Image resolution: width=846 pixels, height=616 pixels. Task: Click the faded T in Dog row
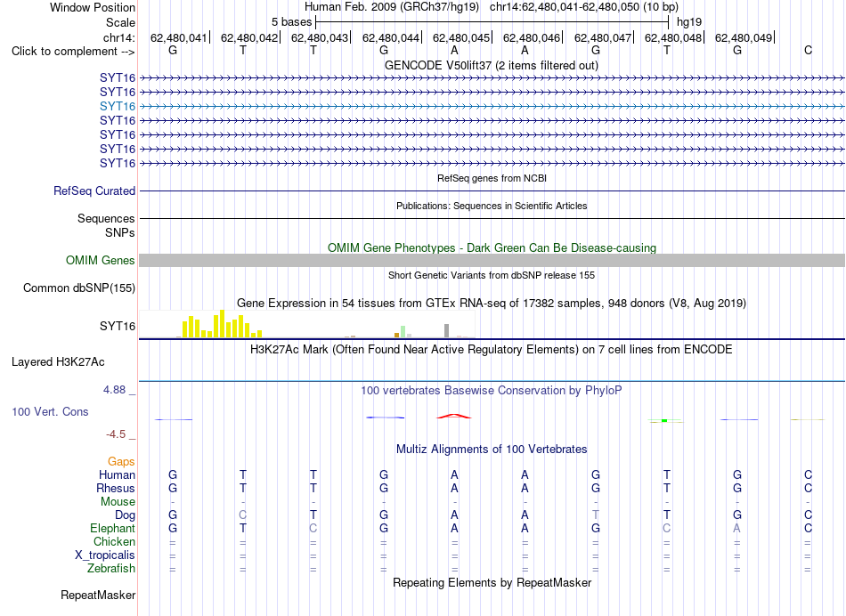coord(596,515)
